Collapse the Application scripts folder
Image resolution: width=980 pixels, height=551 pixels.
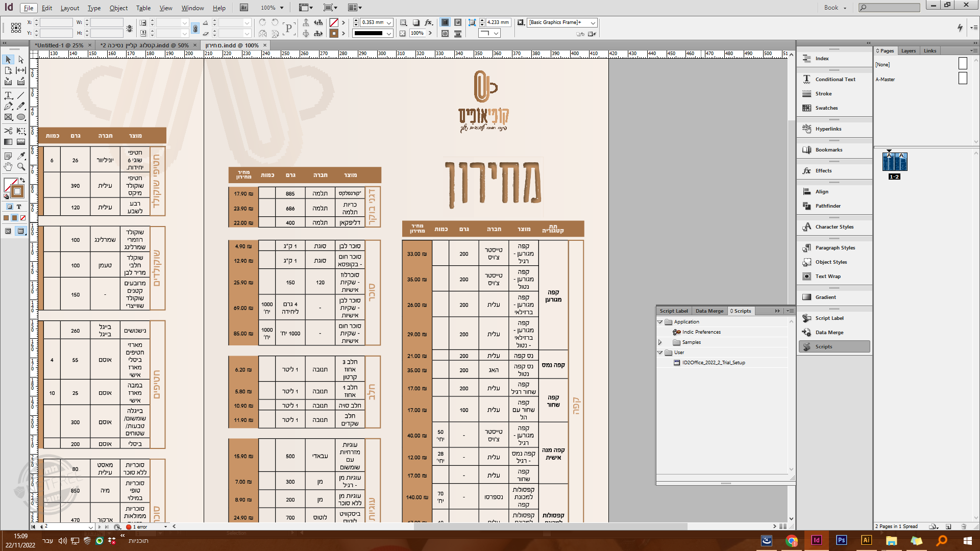tap(660, 322)
